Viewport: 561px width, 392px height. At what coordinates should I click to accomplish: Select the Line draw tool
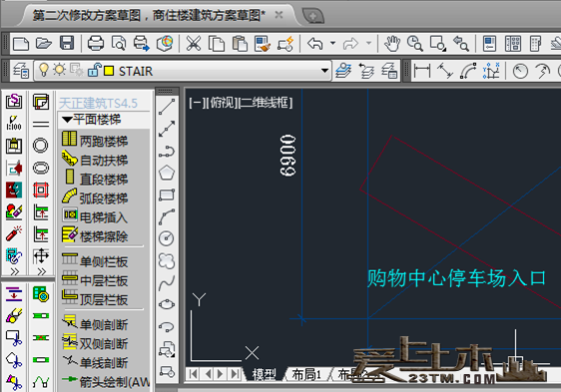coord(167,107)
